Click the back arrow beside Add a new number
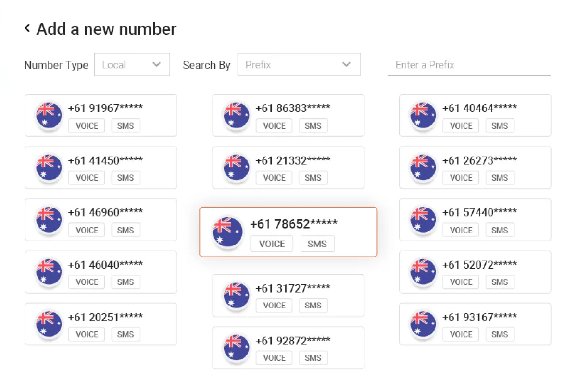Viewport: 577px width, 392px height. tap(27, 28)
